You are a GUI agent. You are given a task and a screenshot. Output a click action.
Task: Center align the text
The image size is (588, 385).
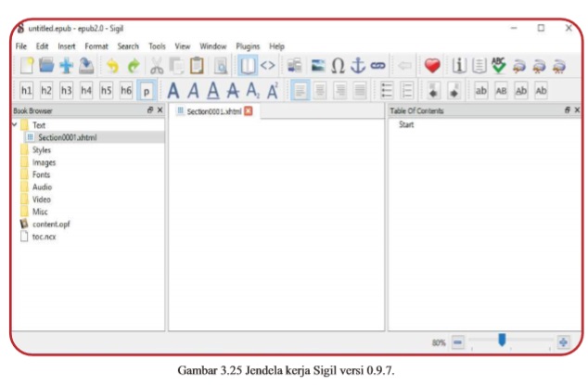point(320,90)
